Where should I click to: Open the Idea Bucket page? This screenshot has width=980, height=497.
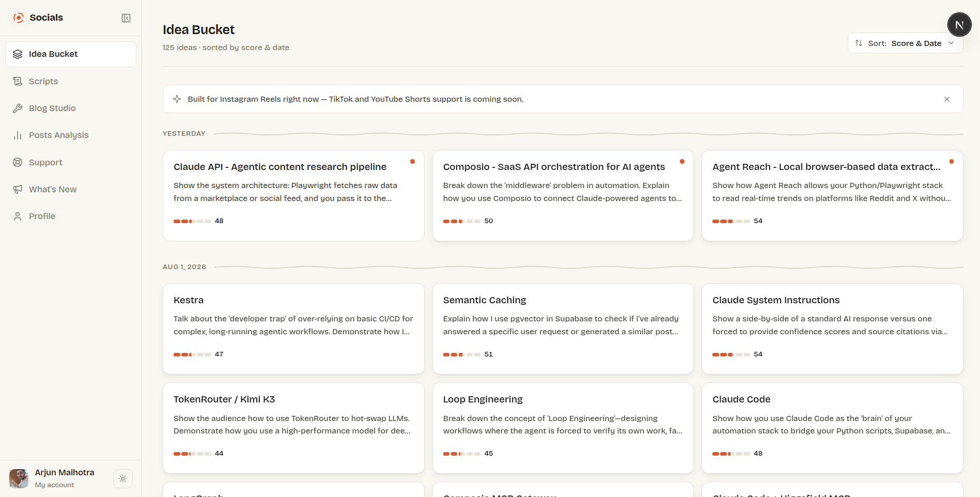(x=71, y=54)
